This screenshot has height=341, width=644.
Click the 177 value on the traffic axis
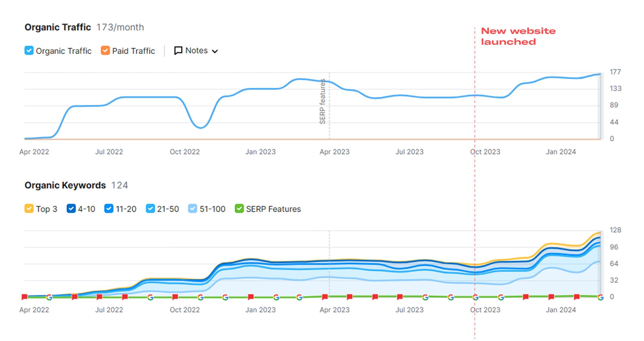615,72
